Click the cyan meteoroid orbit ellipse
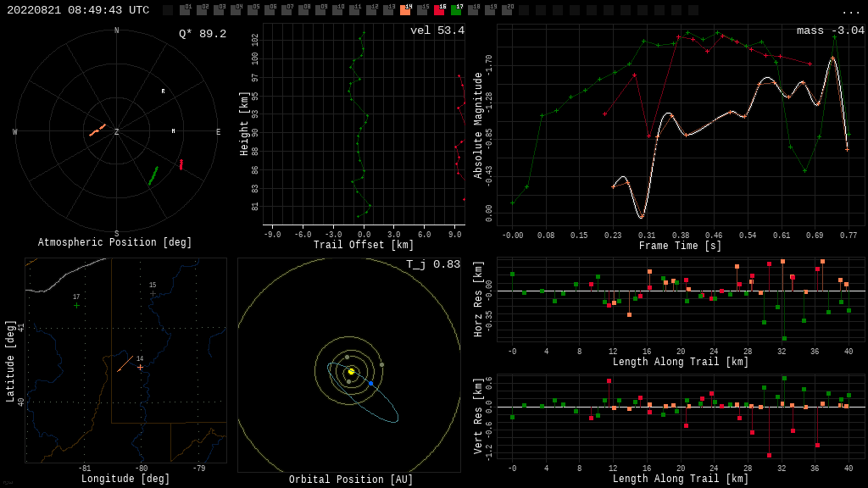The width and height of the screenshot is (868, 488). (363, 392)
